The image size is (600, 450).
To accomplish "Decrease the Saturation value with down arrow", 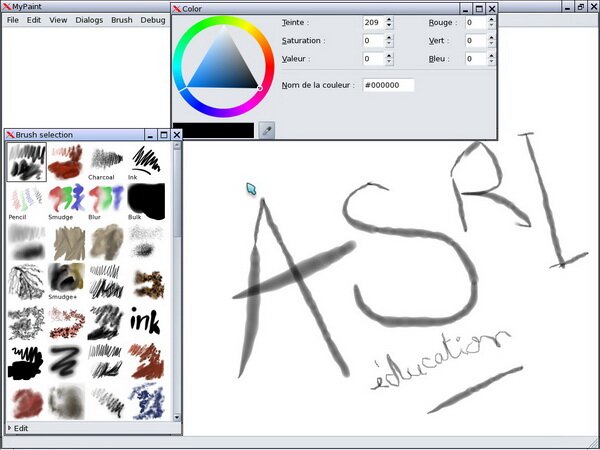I will pyautogui.click(x=389, y=44).
